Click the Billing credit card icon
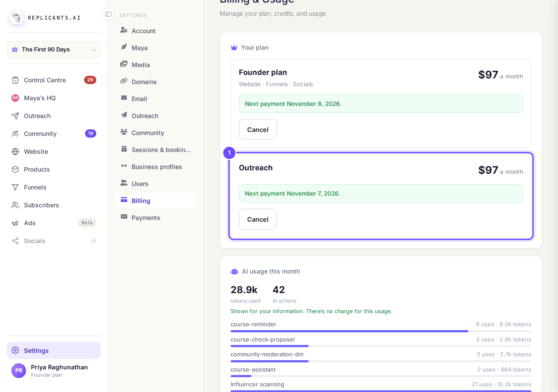The image size is (558, 392). (124, 200)
